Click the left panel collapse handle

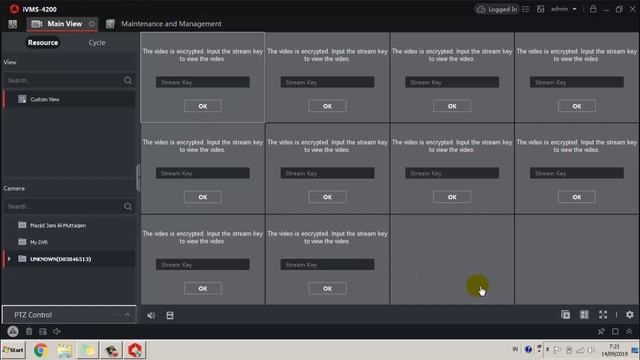point(138,178)
